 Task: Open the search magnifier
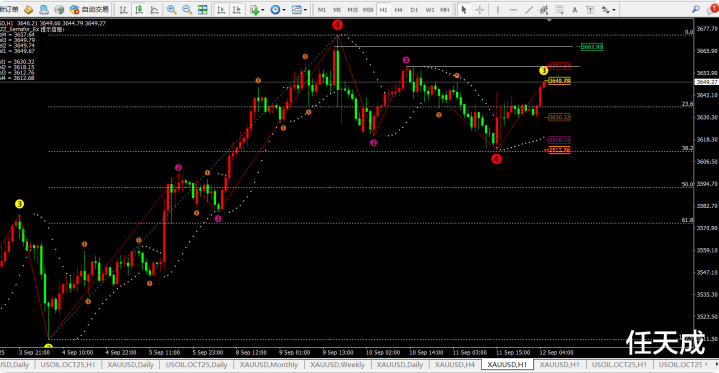pyautogui.click(x=696, y=9)
